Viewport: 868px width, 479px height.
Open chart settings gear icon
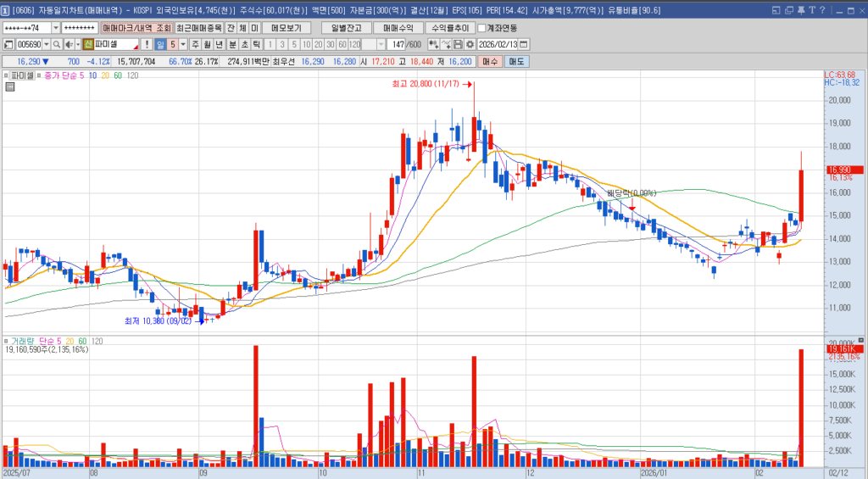pos(470,44)
